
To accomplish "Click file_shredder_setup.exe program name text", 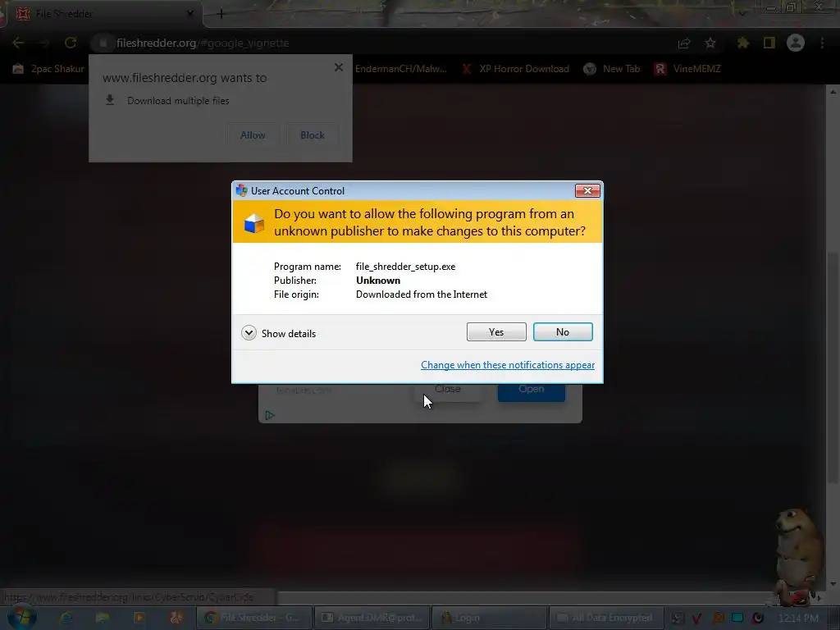I will pos(405,267).
